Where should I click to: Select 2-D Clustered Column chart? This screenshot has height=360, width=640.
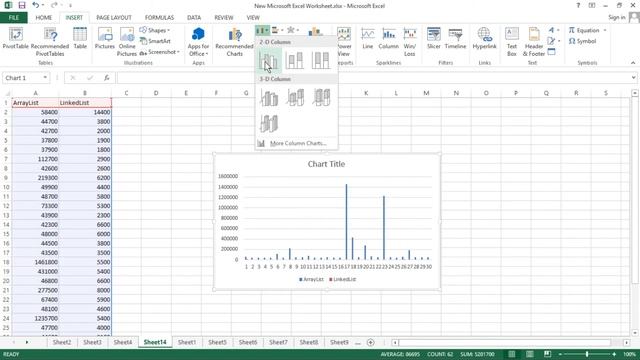[x=269, y=60]
